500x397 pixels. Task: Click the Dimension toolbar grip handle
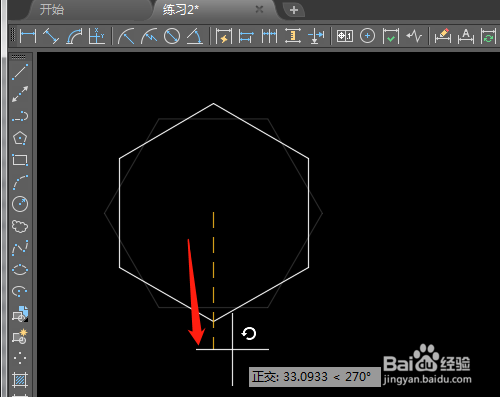coord(13,35)
